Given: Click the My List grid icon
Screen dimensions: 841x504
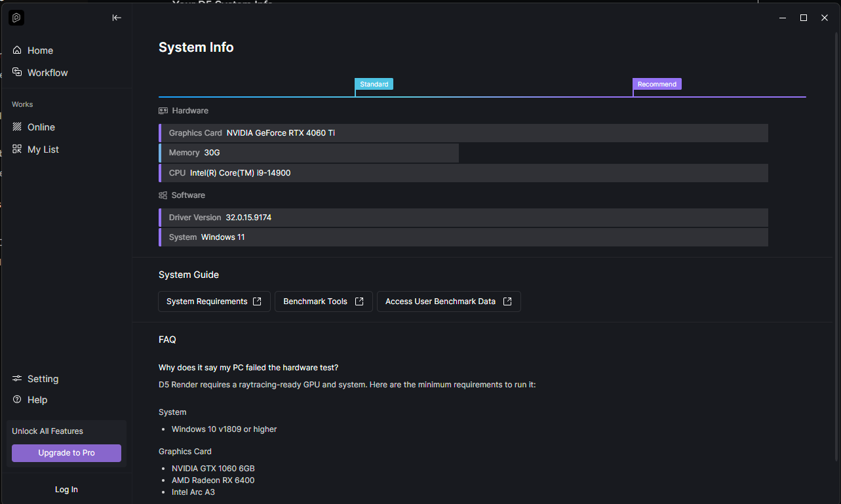Looking at the screenshot, I should point(17,149).
